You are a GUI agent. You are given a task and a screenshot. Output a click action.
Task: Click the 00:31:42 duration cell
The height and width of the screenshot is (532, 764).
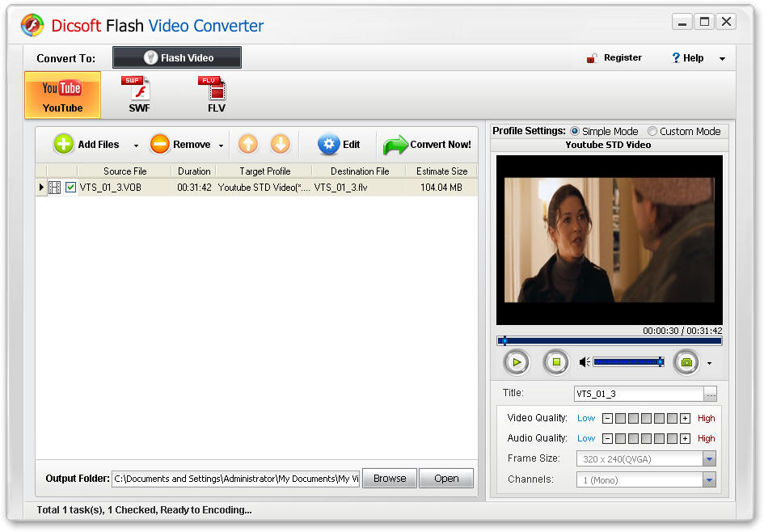coord(194,187)
